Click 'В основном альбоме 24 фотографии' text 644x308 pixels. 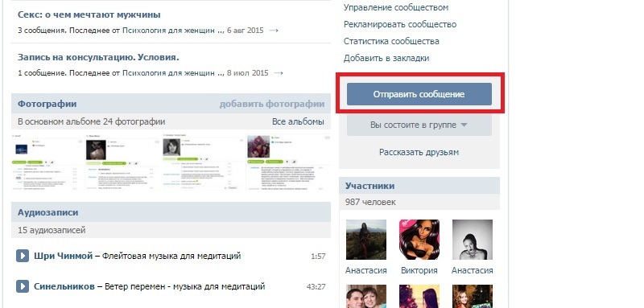click(x=91, y=121)
